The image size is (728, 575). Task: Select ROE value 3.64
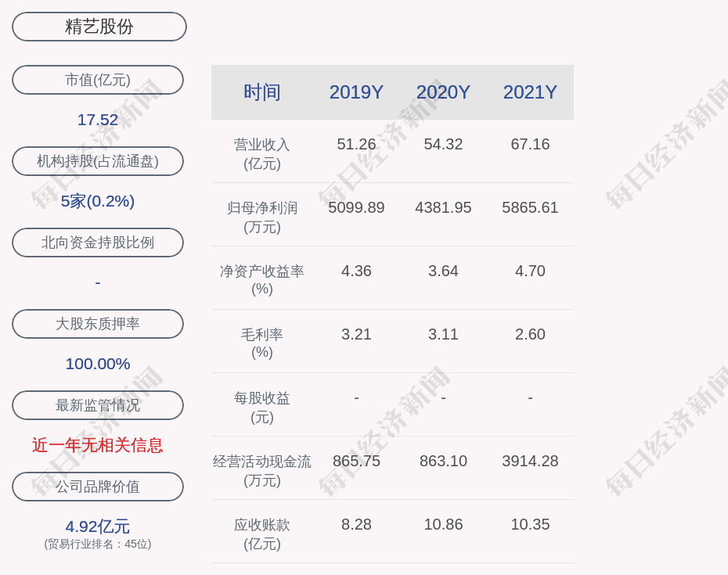(x=443, y=271)
